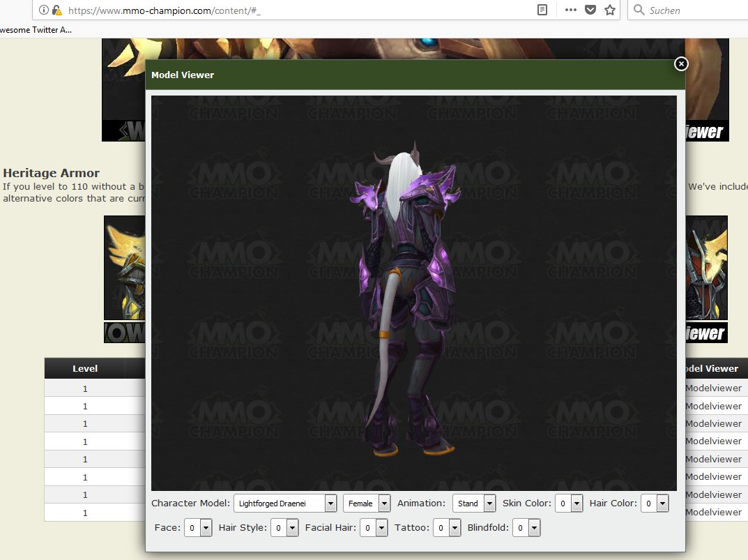This screenshot has width=748, height=560.
Task: Toggle reader view icon
Action: pyautogui.click(x=542, y=10)
